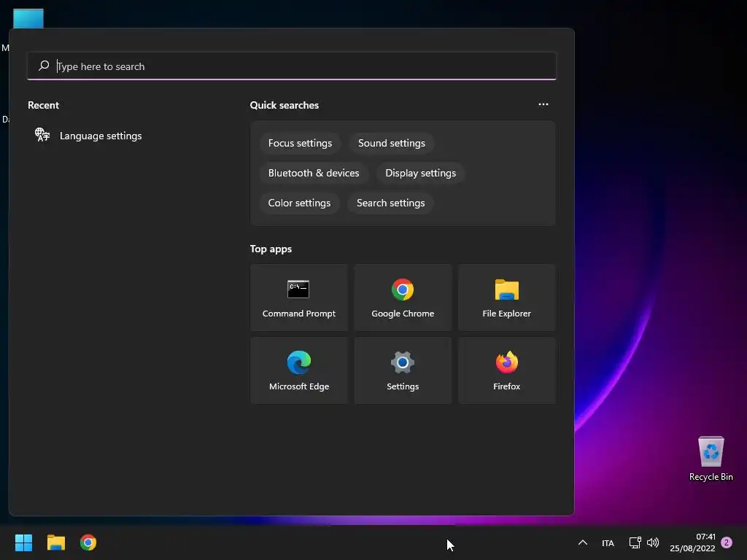Open Command Prompt from Top apps
The image size is (747, 560).
click(298, 297)
